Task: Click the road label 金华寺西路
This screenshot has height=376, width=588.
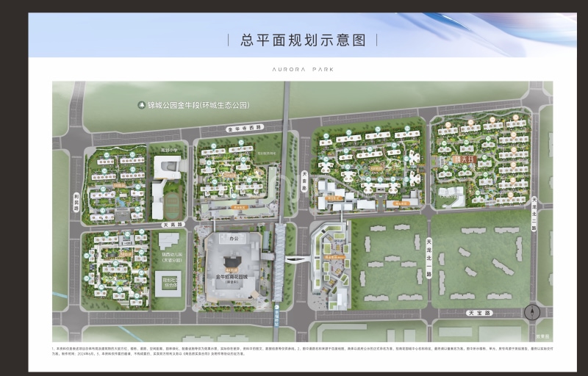Action: (x=245, y=128)
